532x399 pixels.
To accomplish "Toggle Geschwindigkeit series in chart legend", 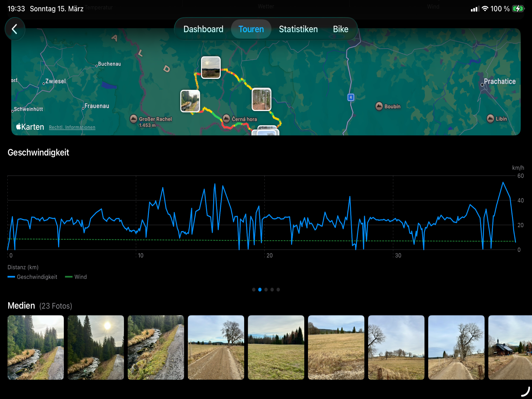I will tap(32, 277).
